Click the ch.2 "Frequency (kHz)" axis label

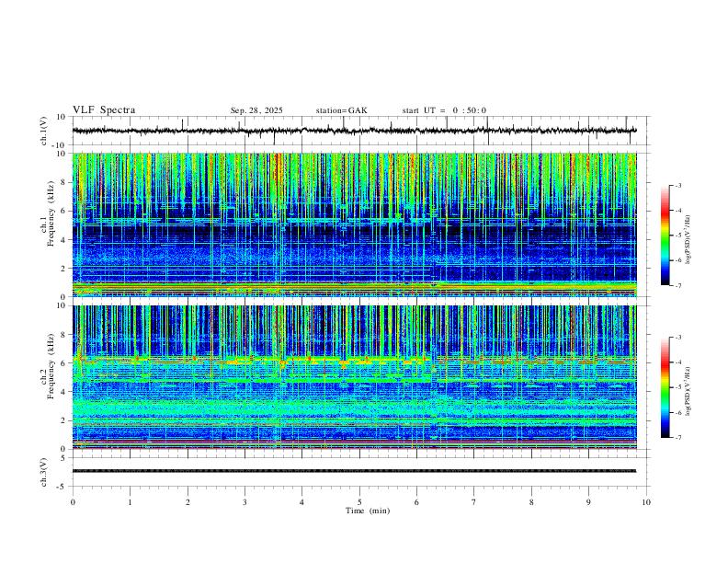click(51, 365)
